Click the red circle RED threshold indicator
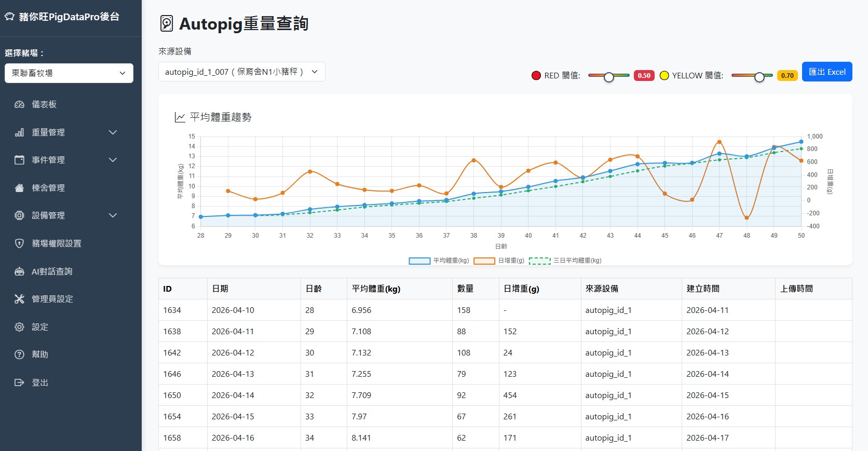This screenshot has width=868, height=451. click(536, 75)
